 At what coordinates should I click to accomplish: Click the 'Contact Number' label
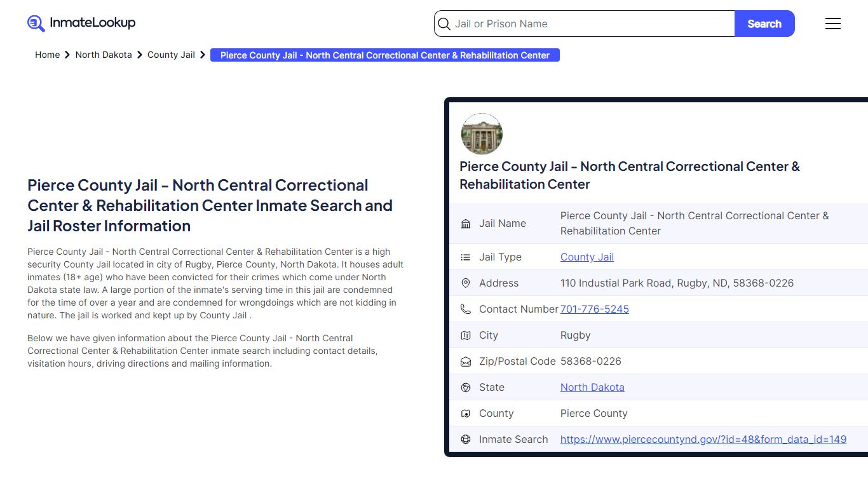tap(519, 309)
